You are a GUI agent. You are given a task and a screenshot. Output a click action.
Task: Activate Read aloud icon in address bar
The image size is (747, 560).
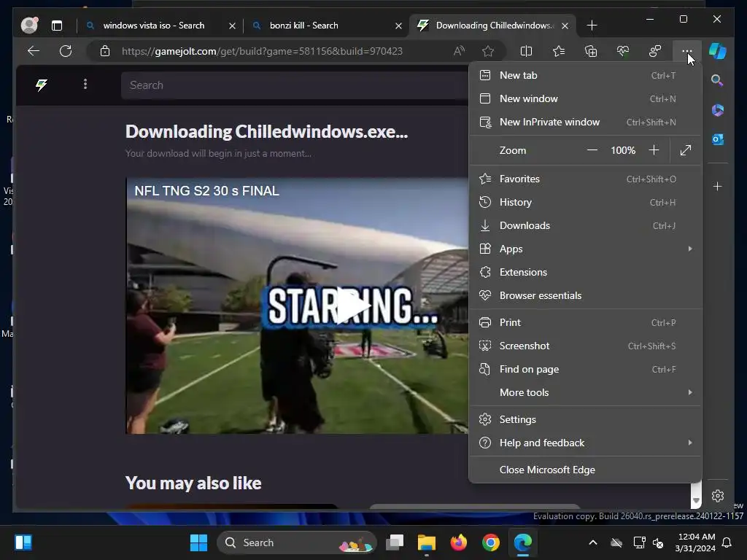pos(460,51)
